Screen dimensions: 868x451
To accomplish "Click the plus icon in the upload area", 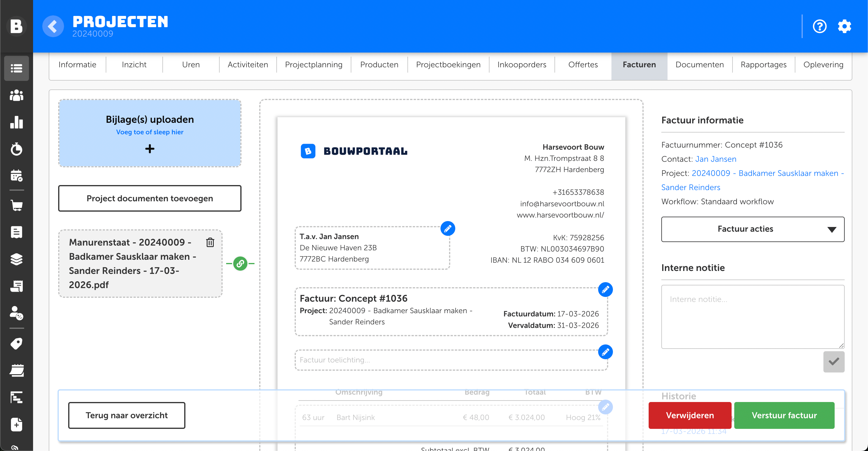I will click(150, 148).
